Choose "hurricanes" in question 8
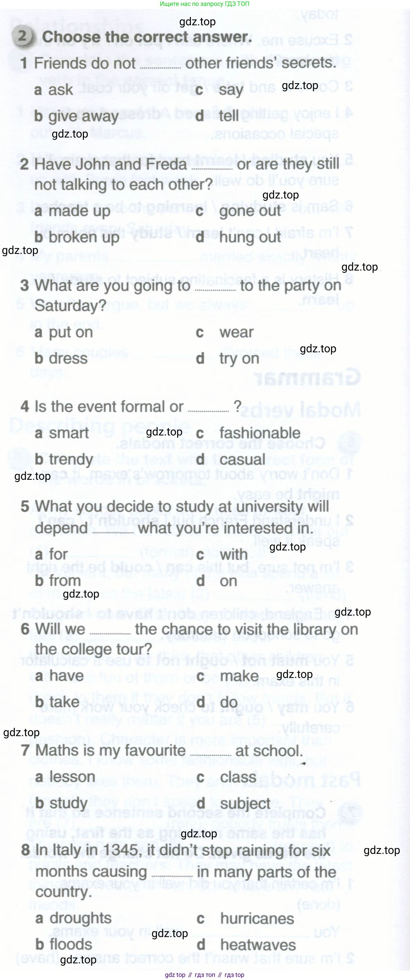This screenshot has width=410, height=980. [257, 918]
